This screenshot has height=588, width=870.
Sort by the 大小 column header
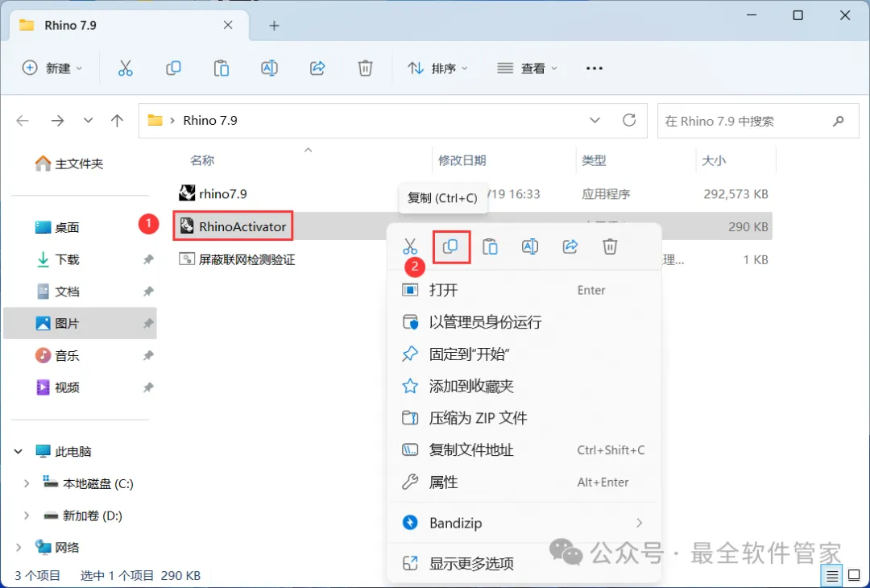714,160
